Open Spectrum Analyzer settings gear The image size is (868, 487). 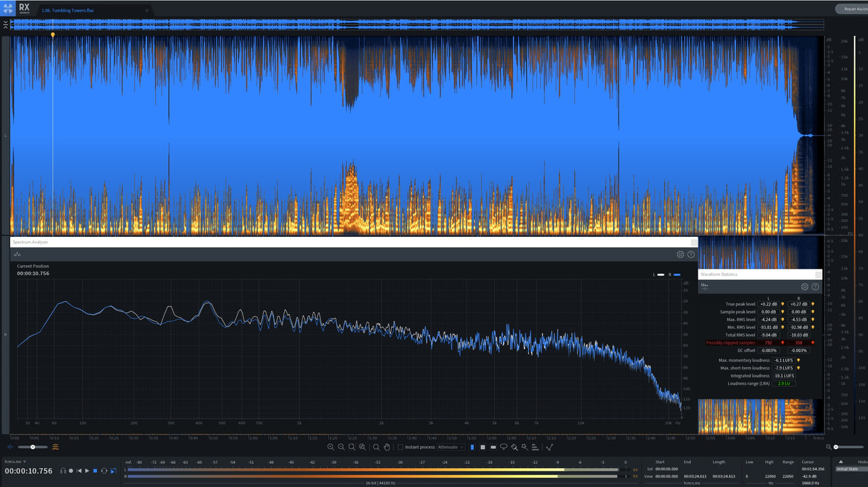[680, 254]
